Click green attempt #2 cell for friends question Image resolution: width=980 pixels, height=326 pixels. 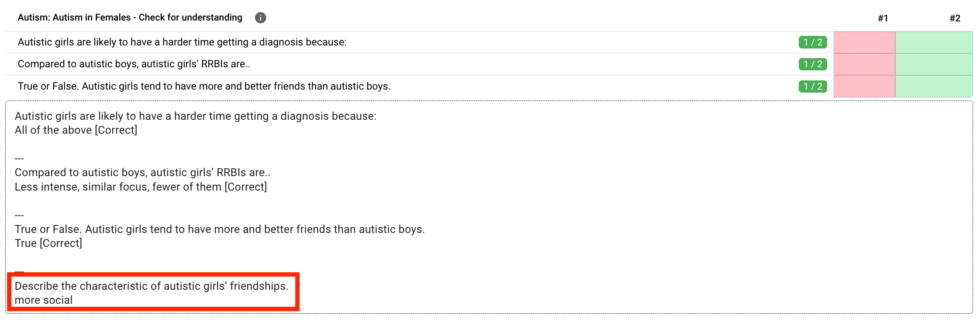[934, 86]
